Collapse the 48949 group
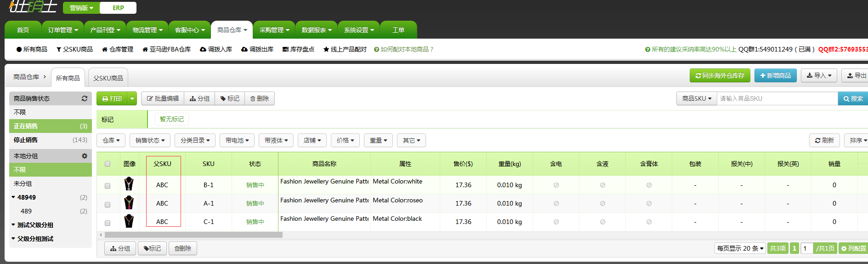868x264 pixels. [x=13, y=197]
